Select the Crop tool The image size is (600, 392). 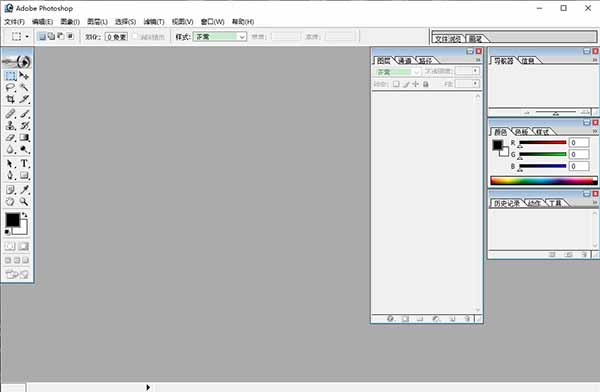11,100
